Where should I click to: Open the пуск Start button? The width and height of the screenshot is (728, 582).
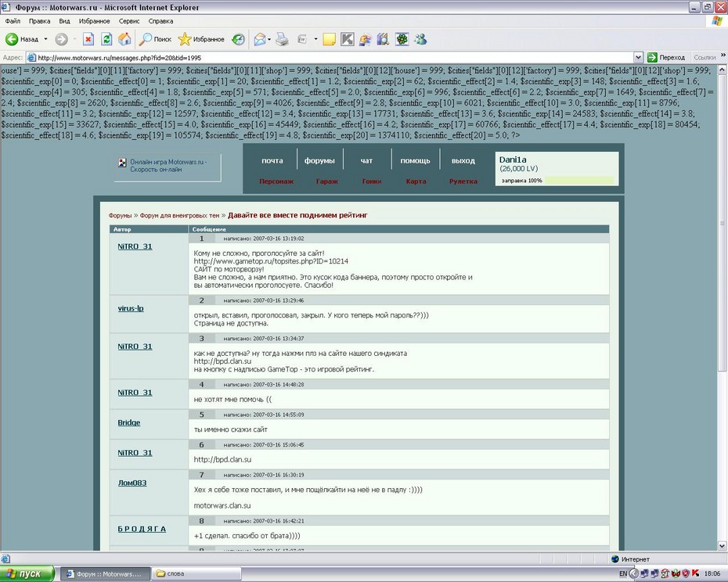27,573
